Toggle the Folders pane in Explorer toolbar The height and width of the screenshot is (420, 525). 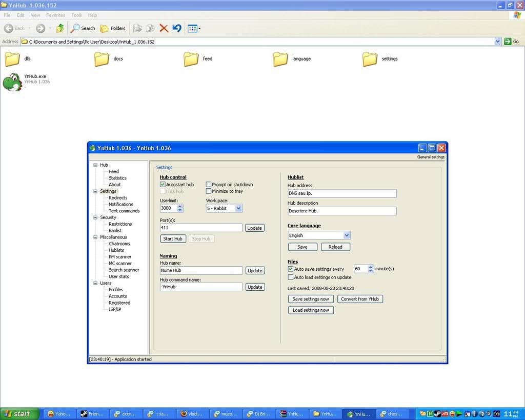pos(113,29)
